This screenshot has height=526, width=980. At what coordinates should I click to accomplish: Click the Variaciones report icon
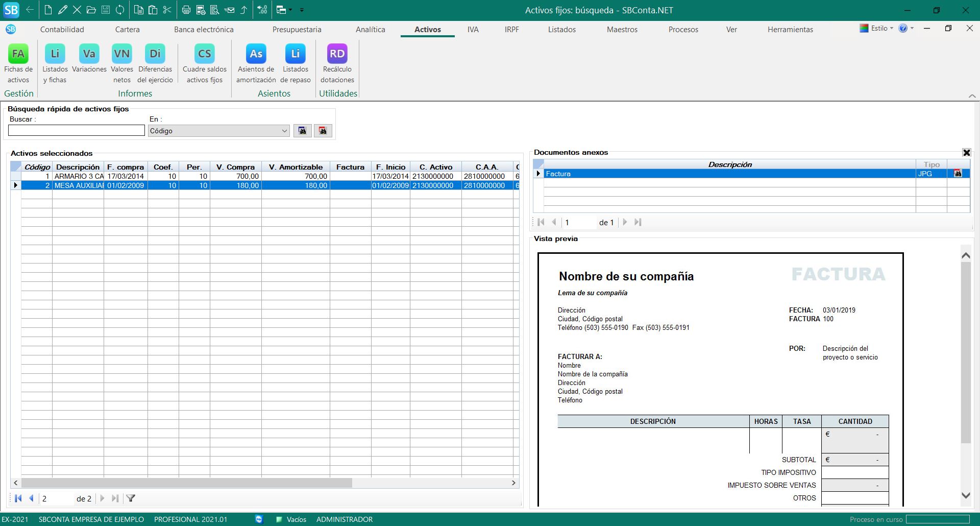pyautogui.click(x=89, y=54)
